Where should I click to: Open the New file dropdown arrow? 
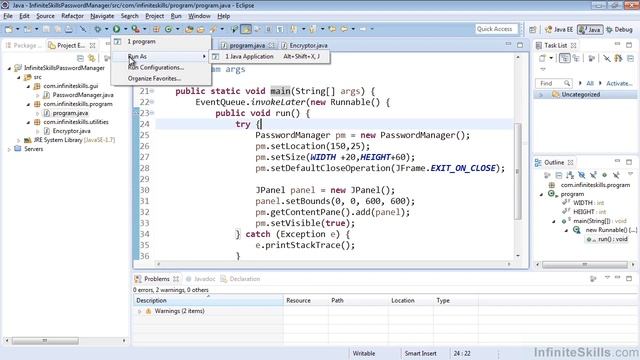pos(18,29)
